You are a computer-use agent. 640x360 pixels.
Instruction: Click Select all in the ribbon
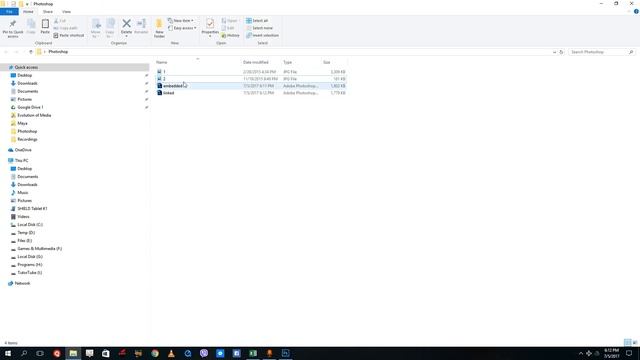tap(257, 20)
